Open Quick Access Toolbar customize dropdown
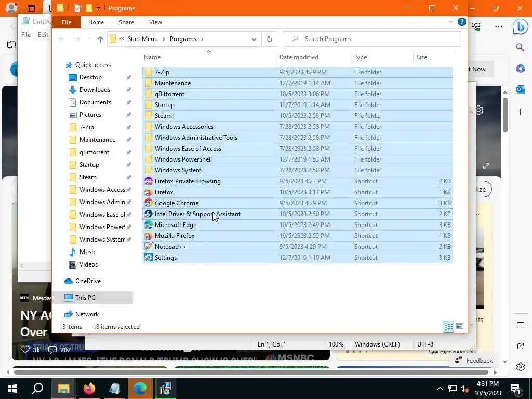Viewport: 532px width, 399px height. point(98,8)
